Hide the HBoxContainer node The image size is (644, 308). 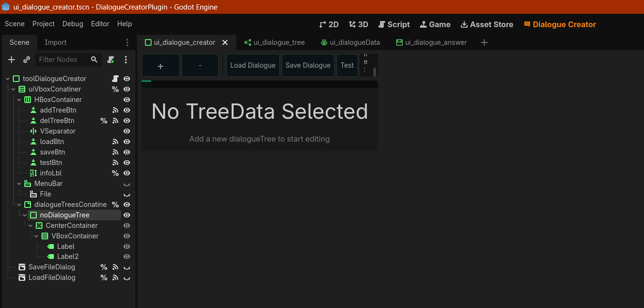tap(127, 100)
